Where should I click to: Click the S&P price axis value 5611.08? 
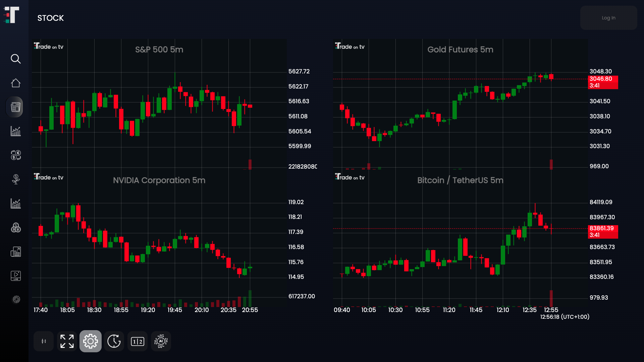coord(298,116)
